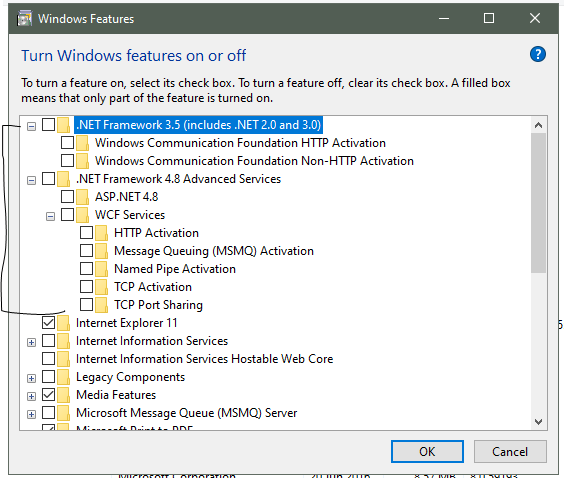Select the HTTP Activation label
Image resolution: width=564 pixels, height=478 pixels.
pyautogui.click(x=156, y=233)
